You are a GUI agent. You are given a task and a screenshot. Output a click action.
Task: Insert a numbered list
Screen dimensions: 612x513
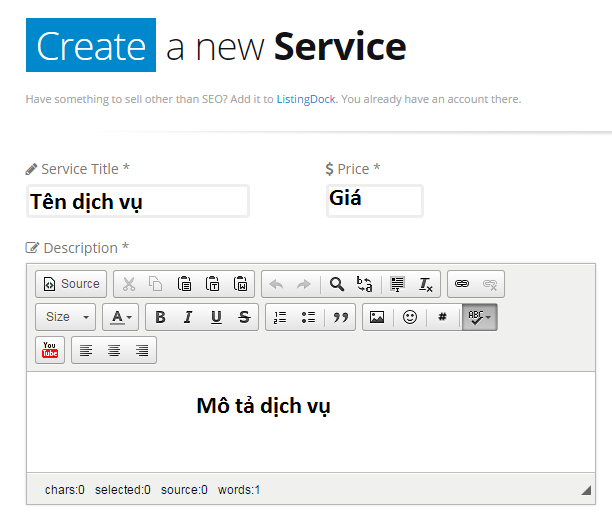(280, 317)
